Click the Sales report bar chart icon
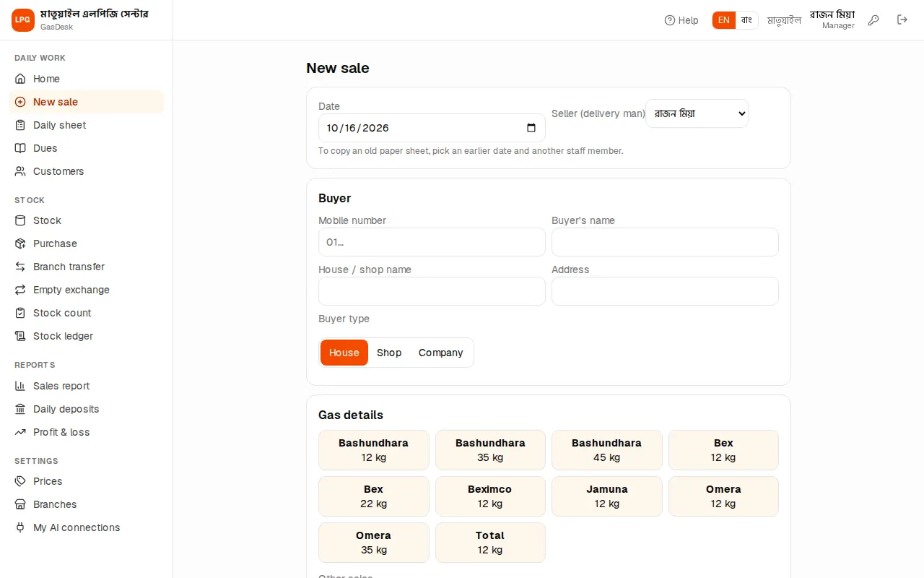The height and width of the screenshot is (578, 924). [x=20, y=386]
